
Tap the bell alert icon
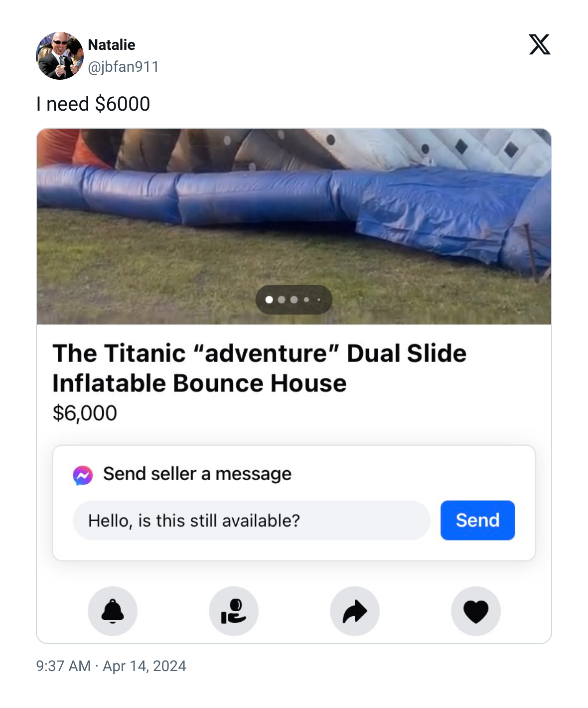pyautogui.click(x=113, y=611)
